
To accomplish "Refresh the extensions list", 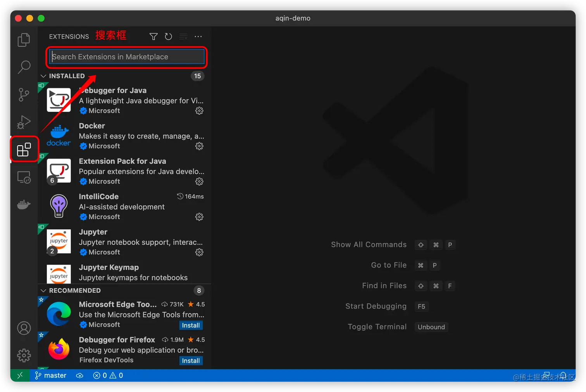I will [x=168, y=36].
